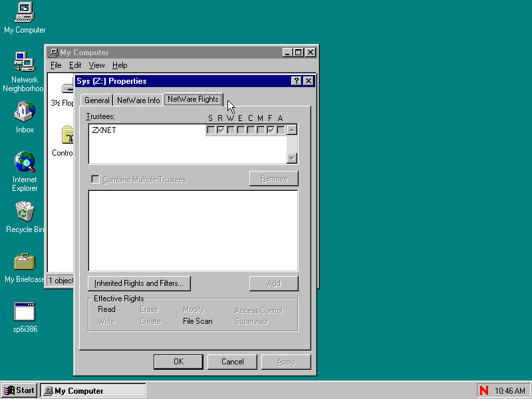Image resolution: width=532 pixels, height=399 pixels.
Task: Click My Computer taskbar button
Action: [x=93, y=390]
